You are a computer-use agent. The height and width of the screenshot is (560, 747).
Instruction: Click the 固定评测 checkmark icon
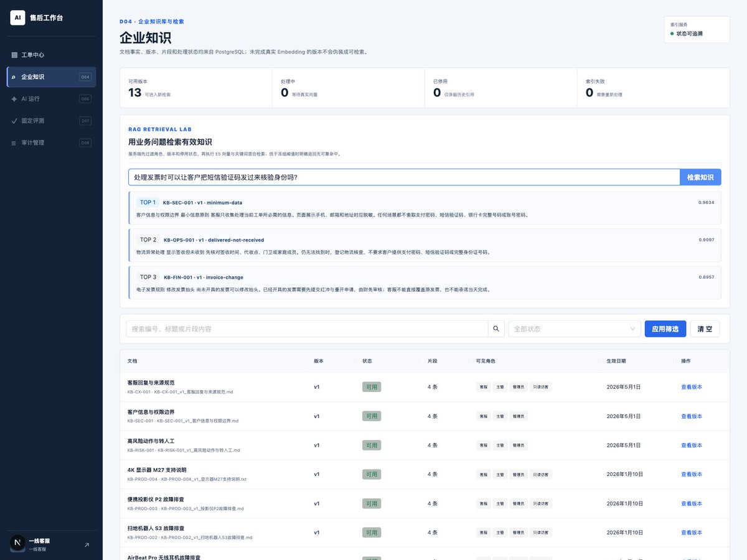(14, 121)
